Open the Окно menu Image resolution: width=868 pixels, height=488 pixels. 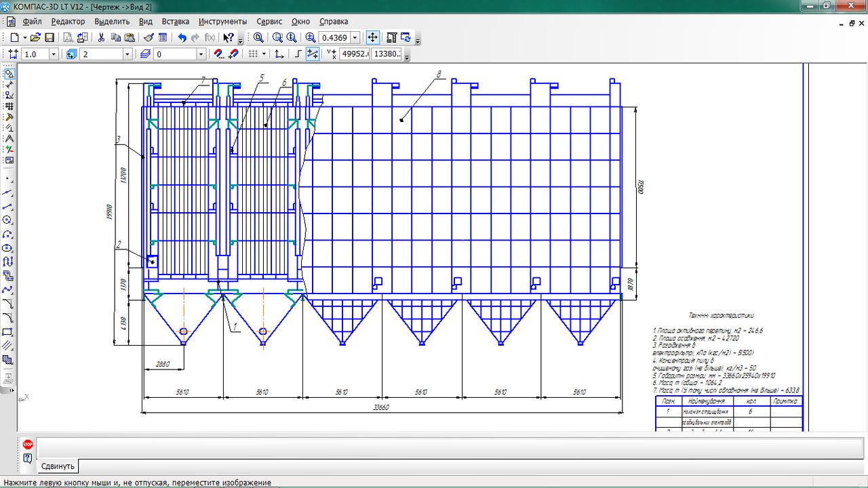point(301,21)
